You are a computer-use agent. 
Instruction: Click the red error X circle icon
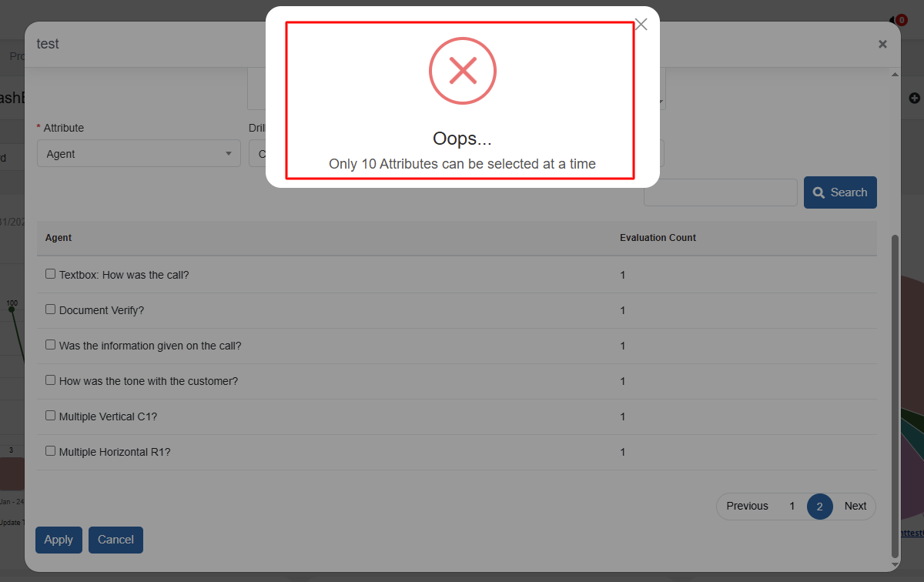coord(463,70)
